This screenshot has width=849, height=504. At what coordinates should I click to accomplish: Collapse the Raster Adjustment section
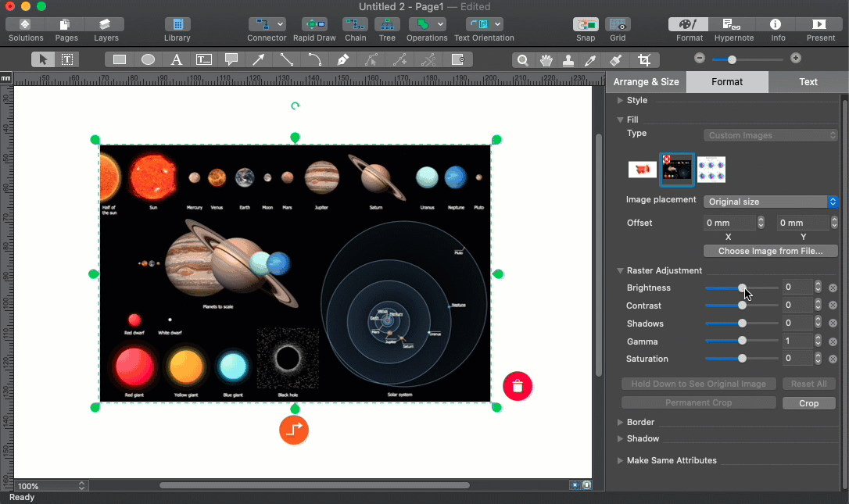tap(620, 270)
